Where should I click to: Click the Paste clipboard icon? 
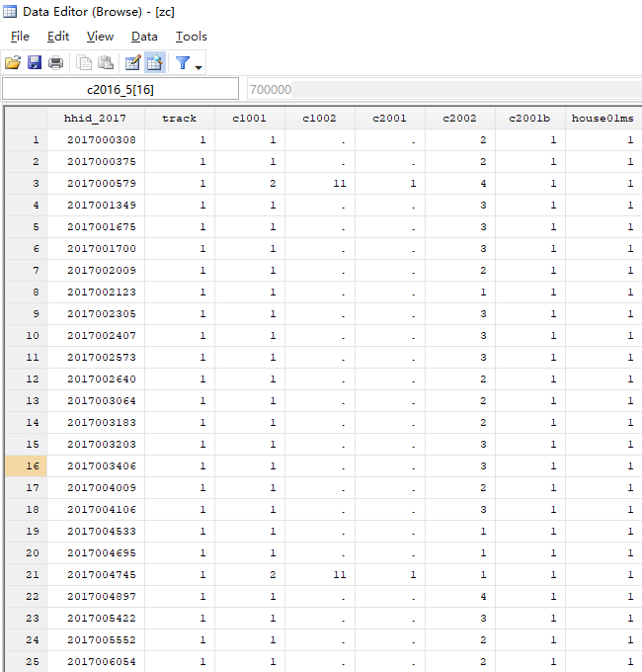click(106, 63)
